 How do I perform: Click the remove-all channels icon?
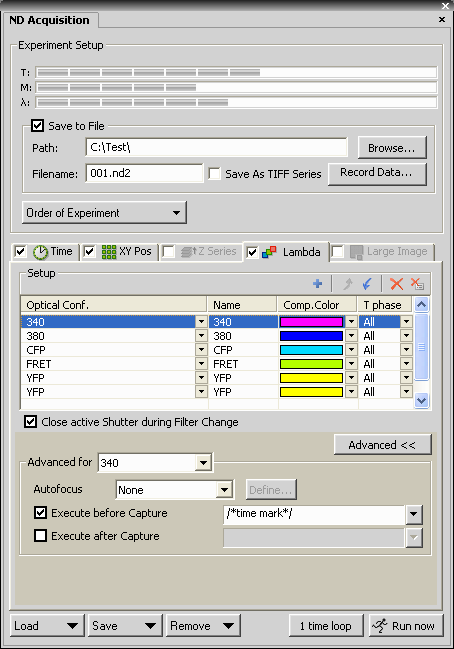[417, 284]
